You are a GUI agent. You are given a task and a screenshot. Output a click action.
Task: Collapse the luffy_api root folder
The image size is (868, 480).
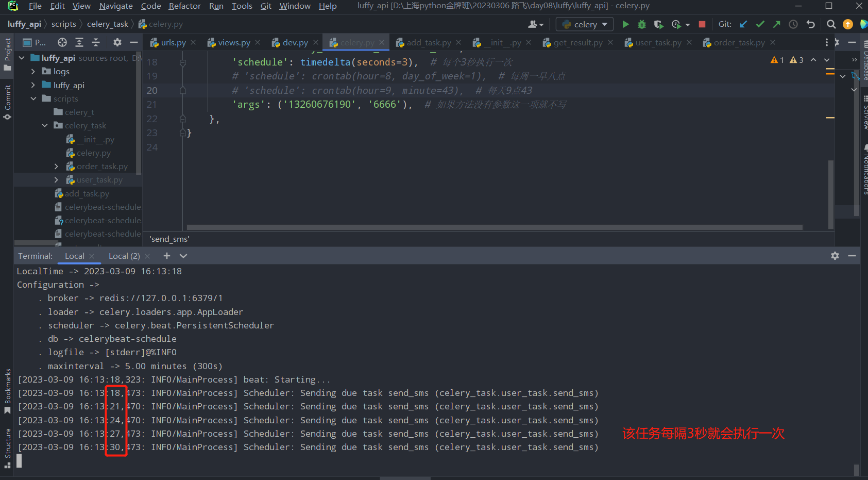coord(22,58)
